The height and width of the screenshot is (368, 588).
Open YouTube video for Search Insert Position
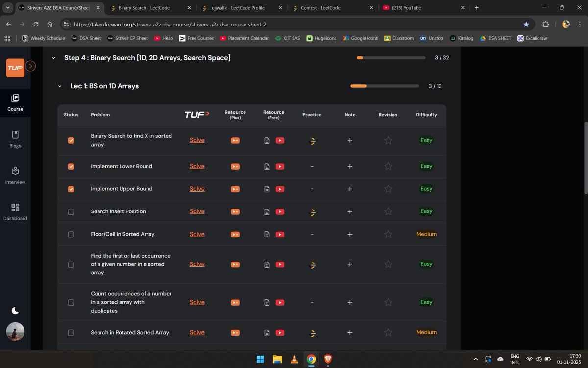(x=280, y=212)
